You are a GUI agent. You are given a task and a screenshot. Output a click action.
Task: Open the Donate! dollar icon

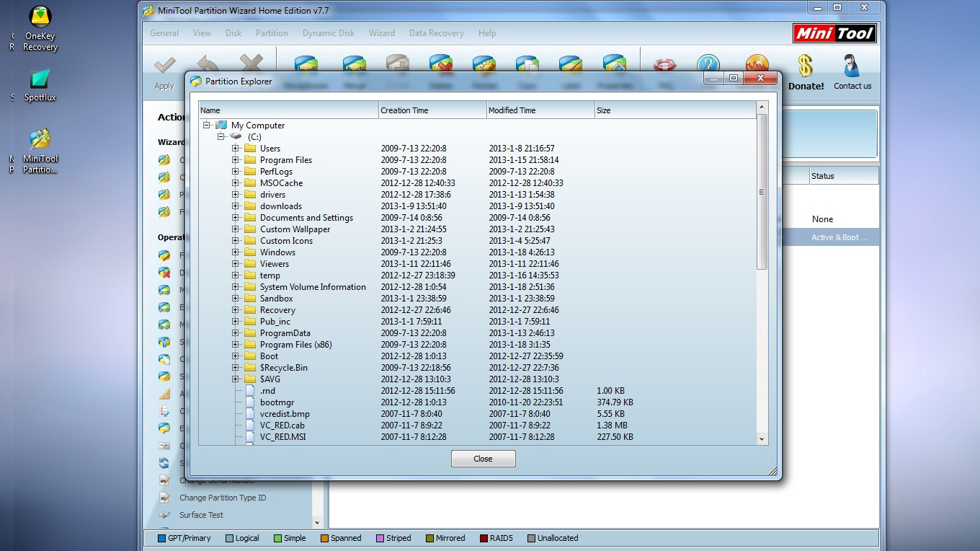806,66
